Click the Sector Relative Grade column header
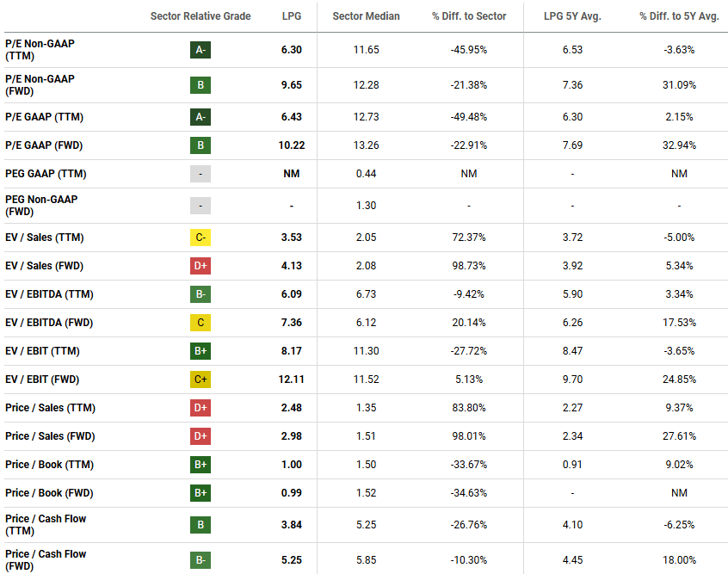This screenshot has width=728, height=574. click(201, 16)
